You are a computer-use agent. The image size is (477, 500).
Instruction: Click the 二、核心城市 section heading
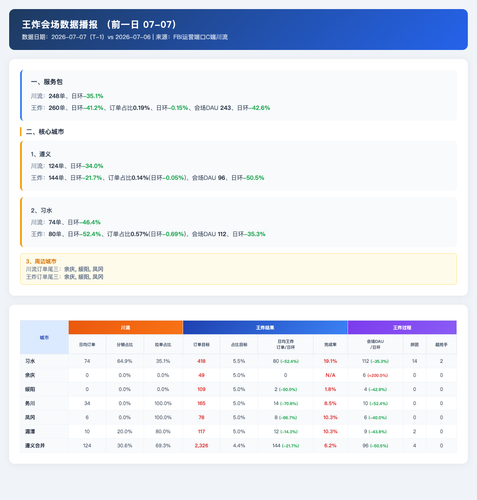[45, 132]
